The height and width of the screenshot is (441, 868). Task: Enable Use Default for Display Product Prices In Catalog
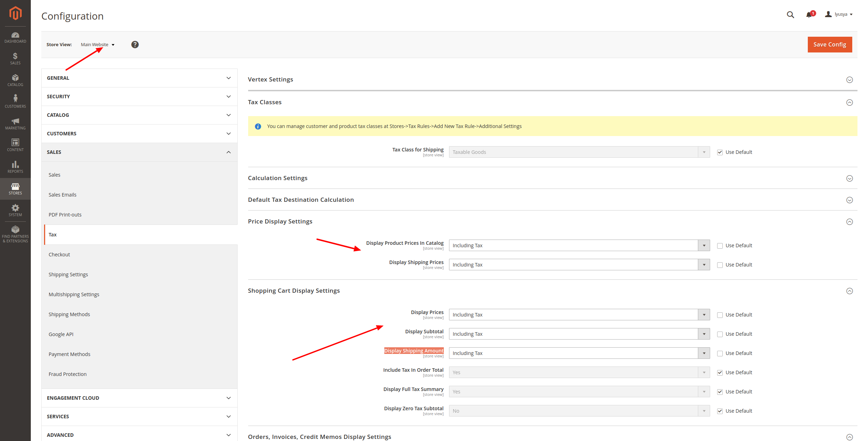(720, 245)
